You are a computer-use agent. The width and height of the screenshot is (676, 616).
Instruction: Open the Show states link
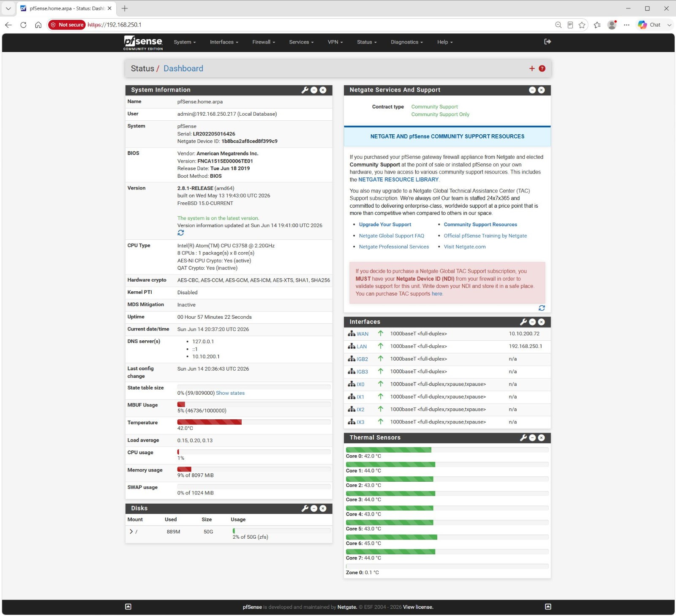click(230, 393)
